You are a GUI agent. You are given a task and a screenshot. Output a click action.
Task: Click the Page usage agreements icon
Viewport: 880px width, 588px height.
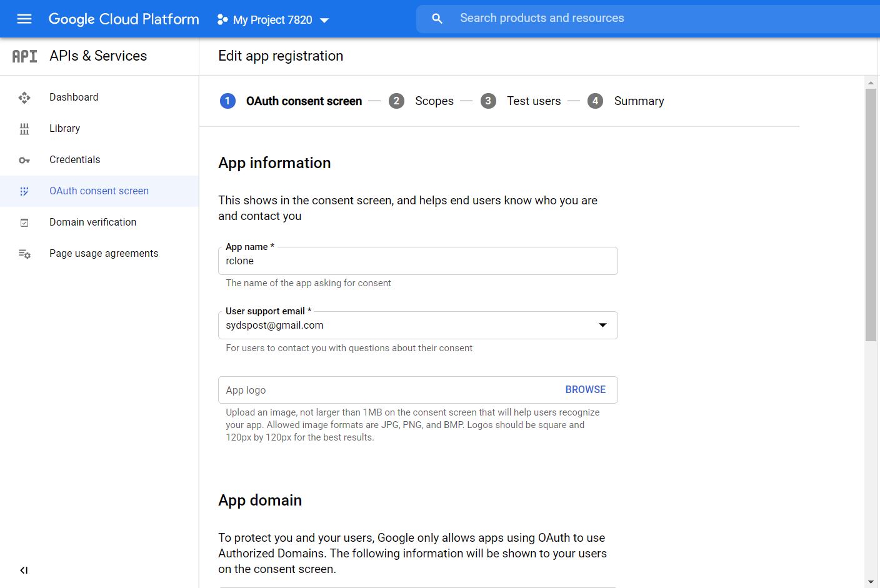coord(24,254)
